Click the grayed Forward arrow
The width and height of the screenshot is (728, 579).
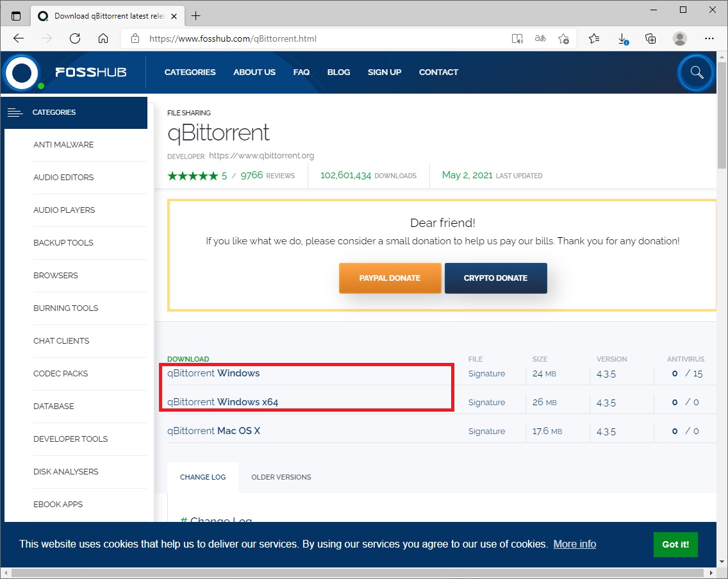[46, 38]
